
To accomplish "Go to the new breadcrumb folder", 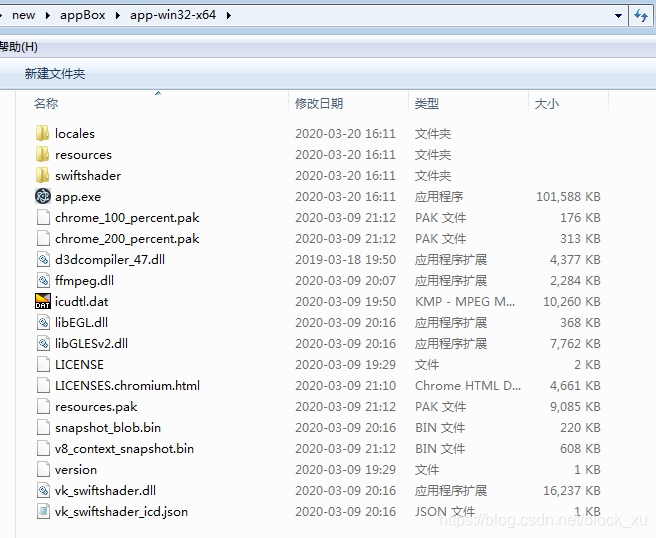I will (x=23, y=15).
